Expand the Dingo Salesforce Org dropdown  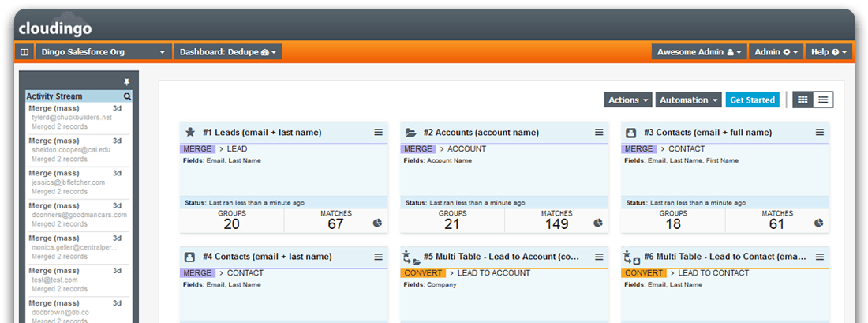[x=103, y=52]
